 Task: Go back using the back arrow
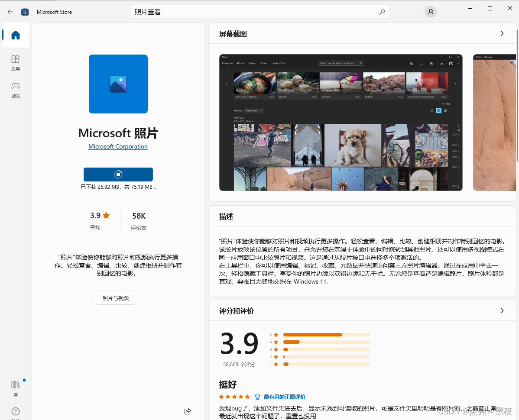click(x=10, y=12)
